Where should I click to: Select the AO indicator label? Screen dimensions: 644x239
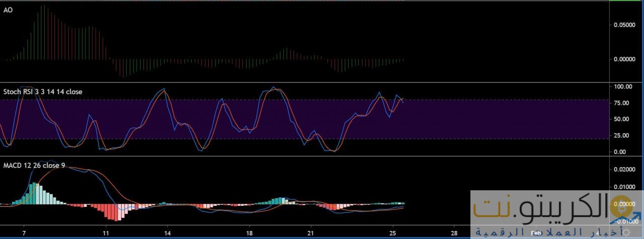click(x=8, y=10)
